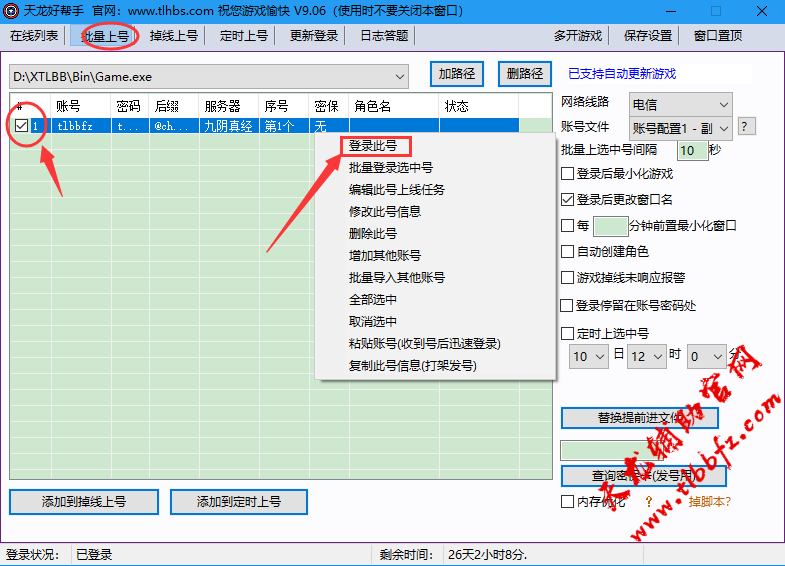This screenshot has height=566, width=785.
Task: Choose 登录此号 from the context menu
Action: point(372,146)
